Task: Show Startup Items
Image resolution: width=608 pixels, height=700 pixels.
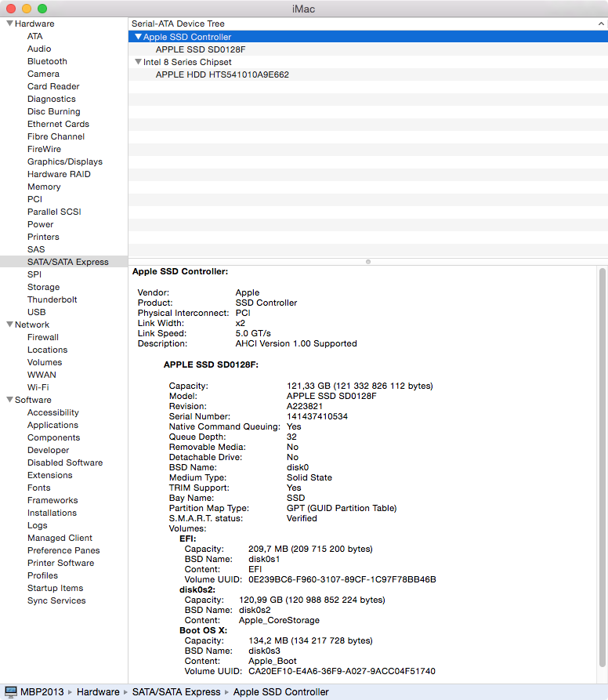Action: tap(56, 587)
